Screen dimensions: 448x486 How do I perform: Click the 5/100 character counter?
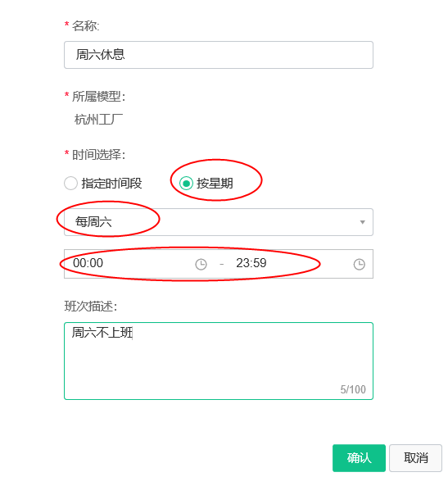click(353, 389)
